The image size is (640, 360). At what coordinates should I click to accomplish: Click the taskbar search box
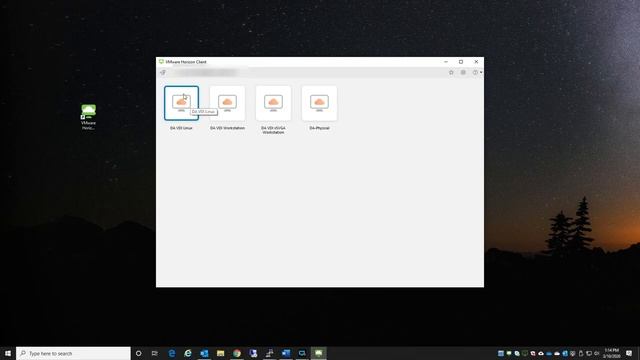coord(73,353)
